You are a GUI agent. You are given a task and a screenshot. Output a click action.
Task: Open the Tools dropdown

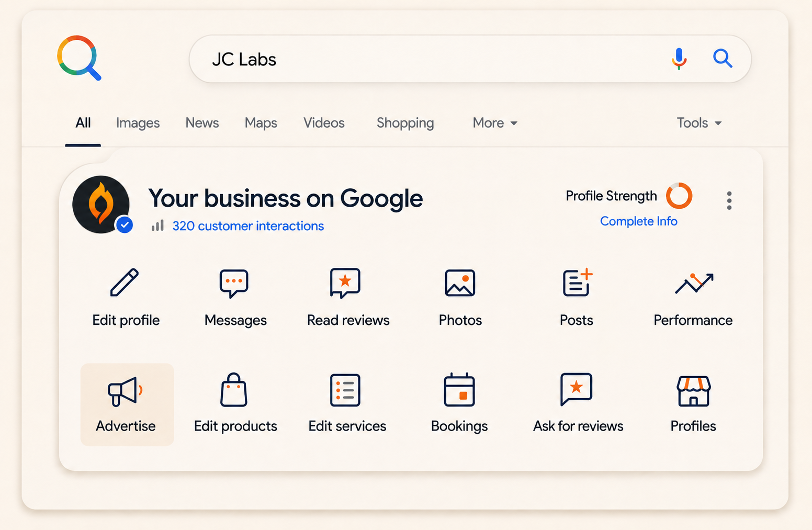click(x=699, y=123)
